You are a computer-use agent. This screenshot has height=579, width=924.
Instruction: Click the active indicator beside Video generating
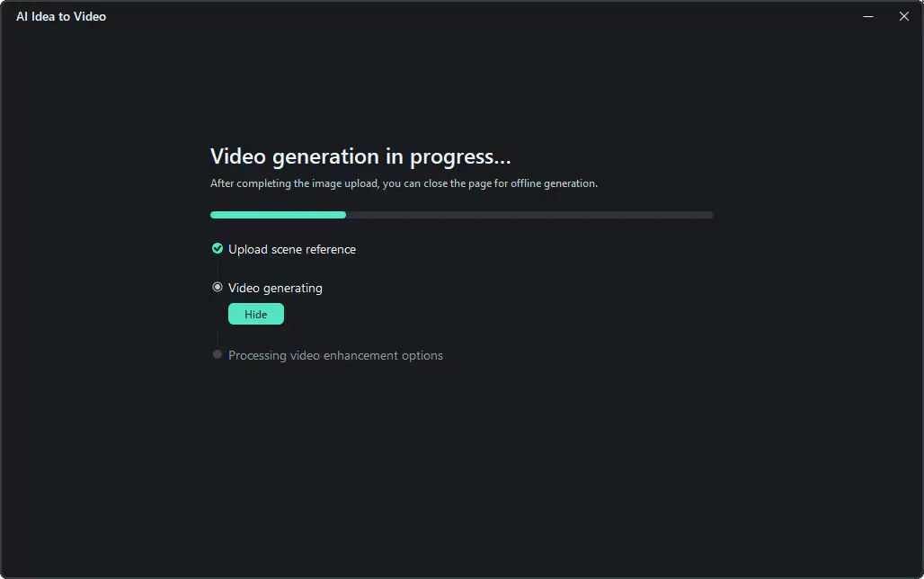(x=218, y=287)
